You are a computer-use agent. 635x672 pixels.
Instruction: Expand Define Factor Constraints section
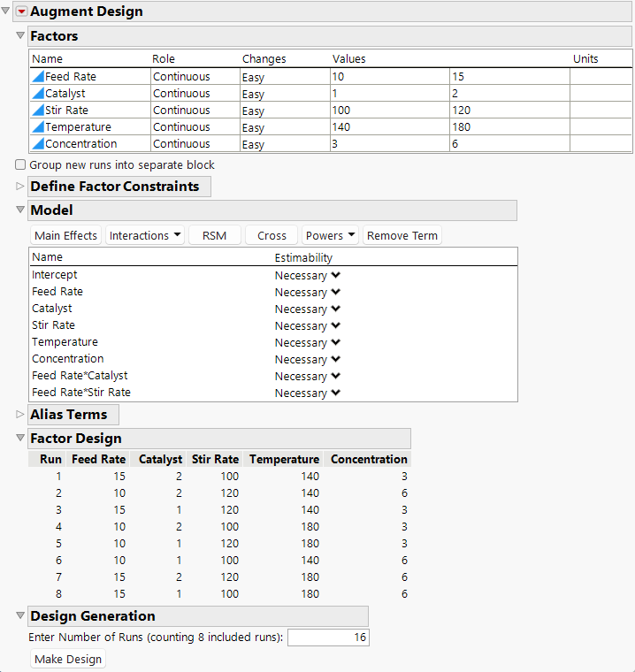pyautogui.click(x=20, y=186)
